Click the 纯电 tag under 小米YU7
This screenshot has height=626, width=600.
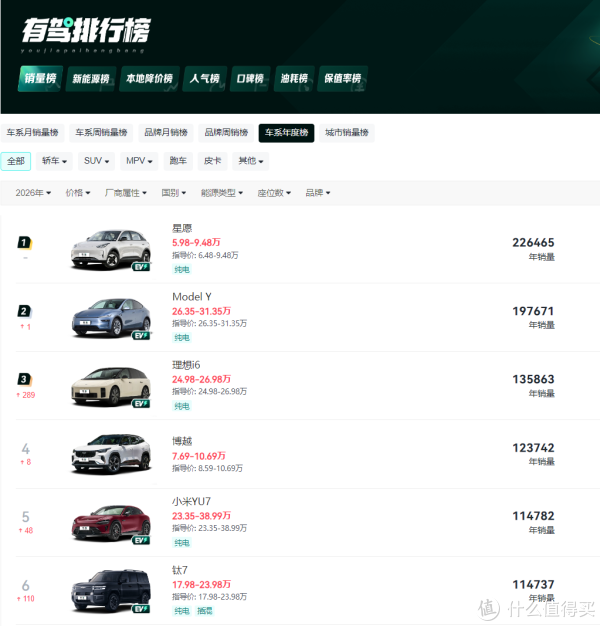pyautogui.click(x=182, y=543)
